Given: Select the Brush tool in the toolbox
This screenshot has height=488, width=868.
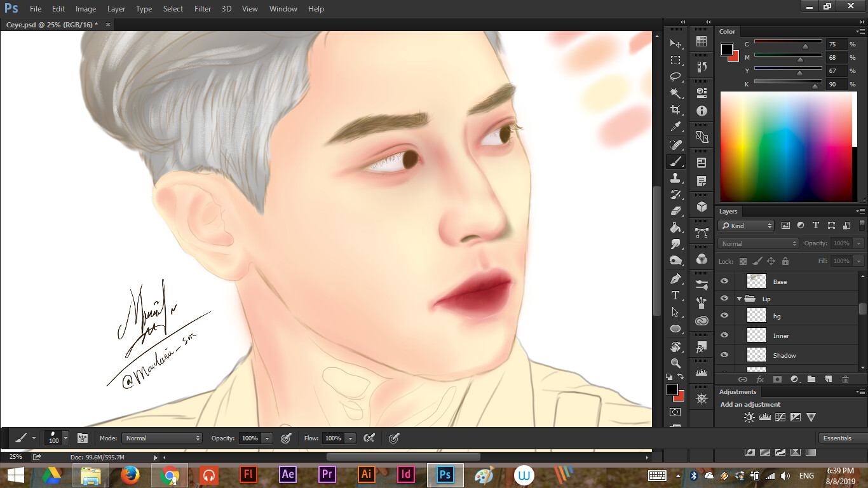Looking at the screenshot, I should pyautogui.click(x=675, y=161).
